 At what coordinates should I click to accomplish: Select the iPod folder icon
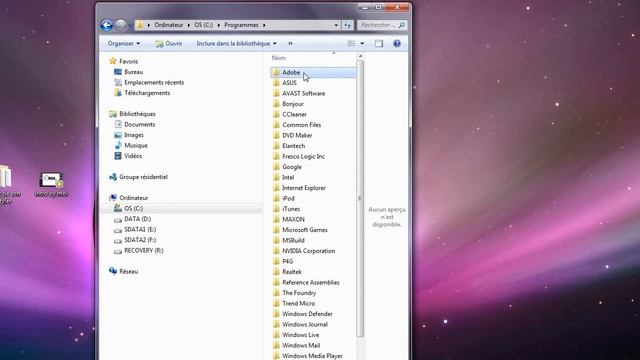coord(276,198)
